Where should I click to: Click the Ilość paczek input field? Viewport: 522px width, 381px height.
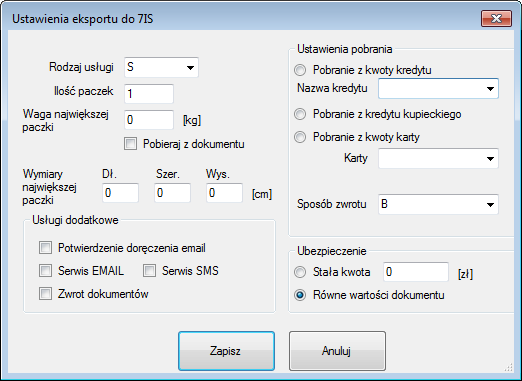pos(149,94)
